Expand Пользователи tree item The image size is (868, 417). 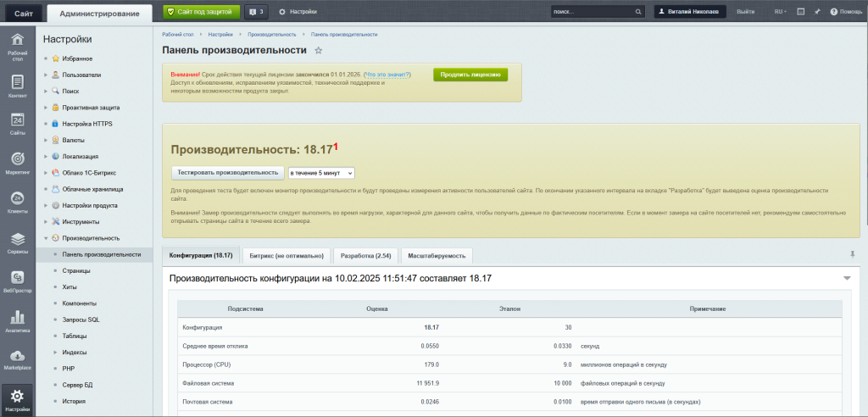click(x=46, y=75)
